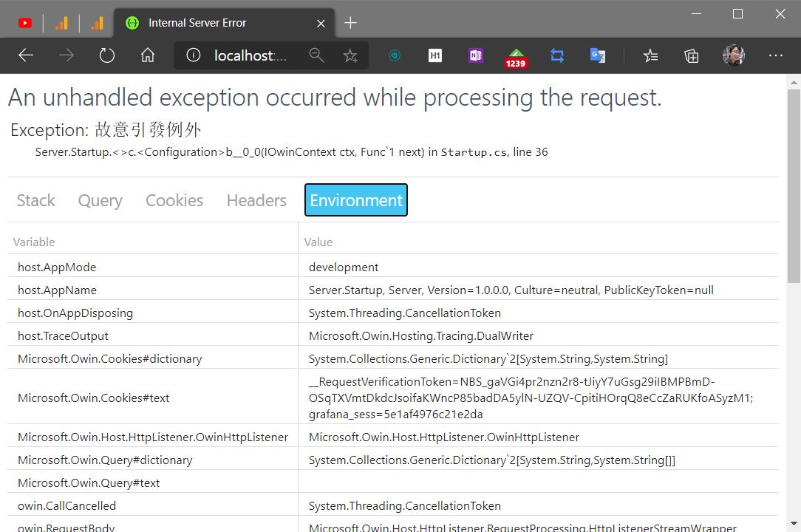
Task: Select the Headers tab
Action: 256,199
